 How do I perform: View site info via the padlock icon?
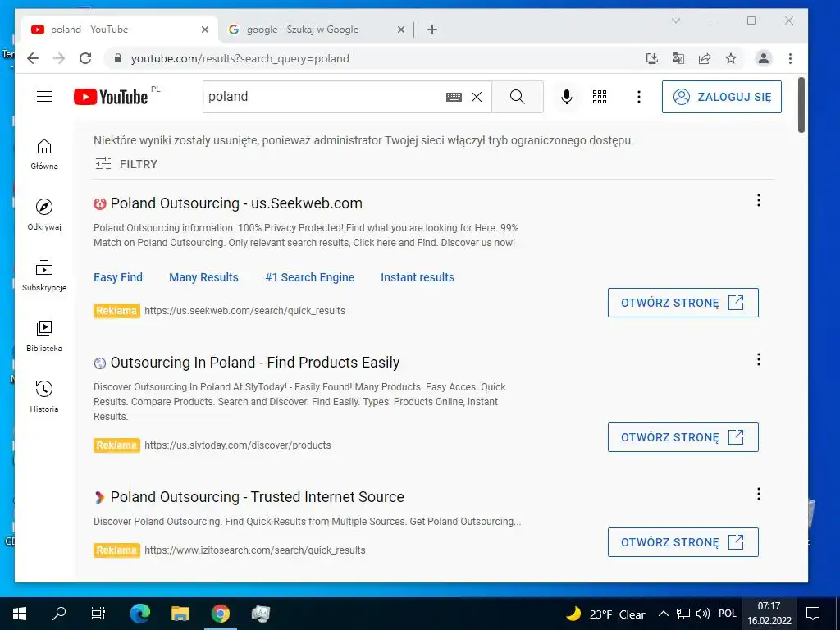pos(118,58)
